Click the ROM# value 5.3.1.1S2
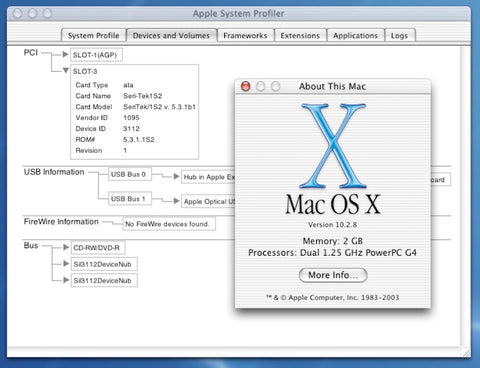This screenshot has height=368, width=480. pyautogui.click(x=139, y=140)
